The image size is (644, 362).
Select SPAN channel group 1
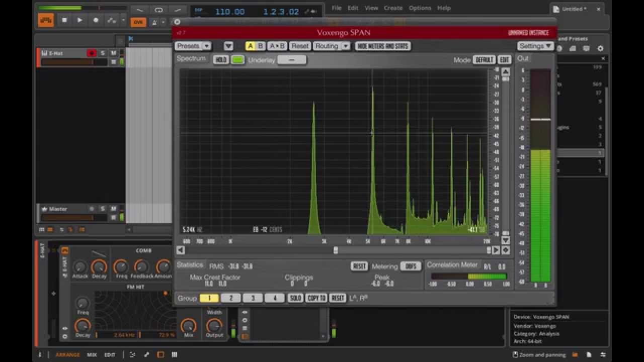(209, 298)
